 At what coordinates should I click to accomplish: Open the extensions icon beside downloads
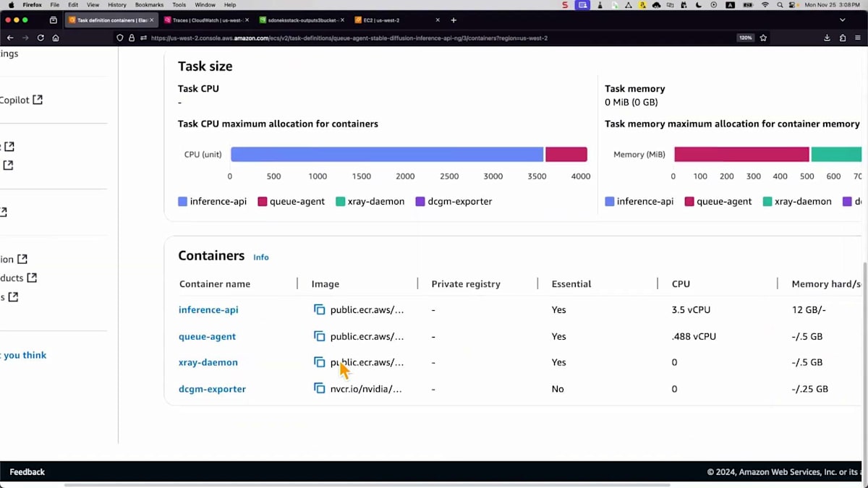click(x=843, y=38)
